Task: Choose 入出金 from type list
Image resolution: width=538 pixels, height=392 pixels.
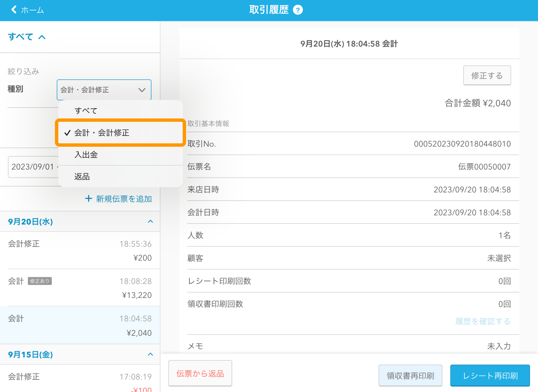Action: click(x=86, y=155)
